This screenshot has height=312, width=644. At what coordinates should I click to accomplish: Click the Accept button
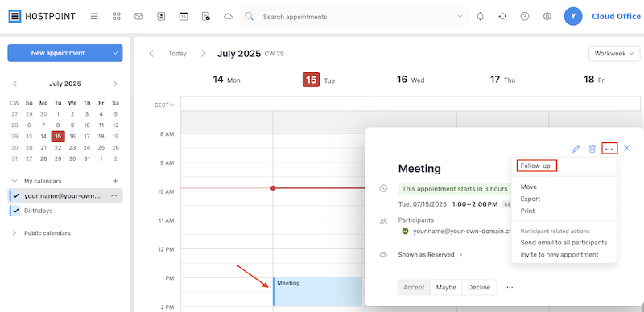click(414, 287)
